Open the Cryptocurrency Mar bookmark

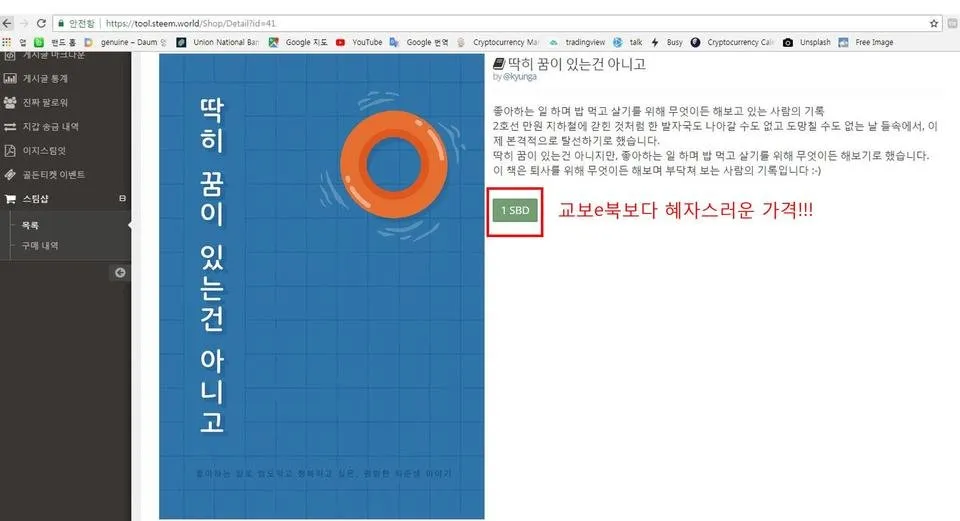click(498, 42)
